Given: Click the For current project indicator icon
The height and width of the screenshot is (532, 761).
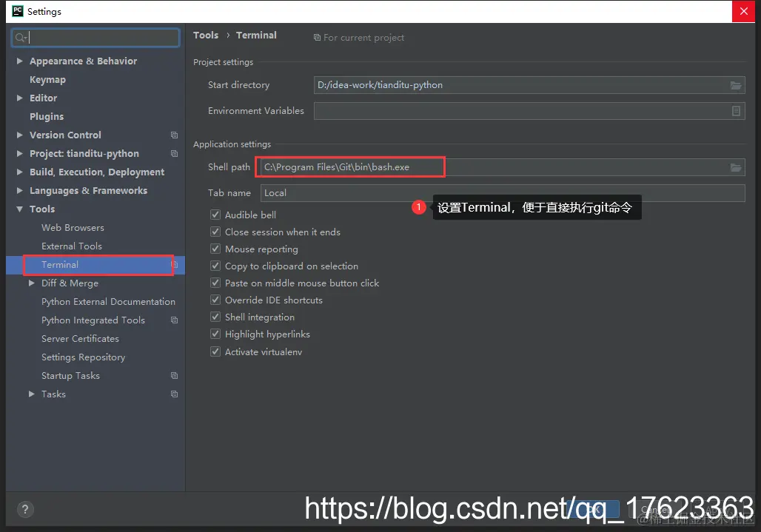Looking at the screenshot, I should coord(317,38).
